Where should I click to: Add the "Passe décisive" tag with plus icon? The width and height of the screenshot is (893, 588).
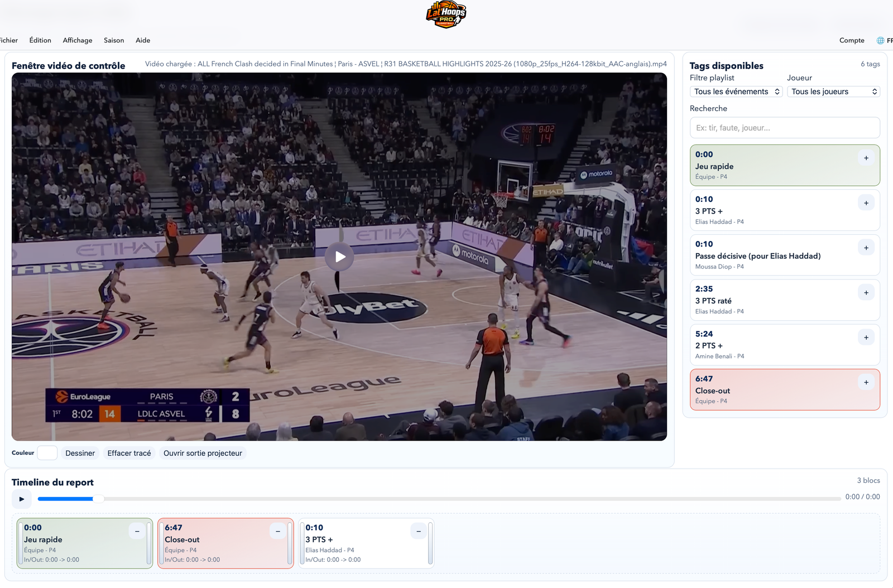point(866,248)
